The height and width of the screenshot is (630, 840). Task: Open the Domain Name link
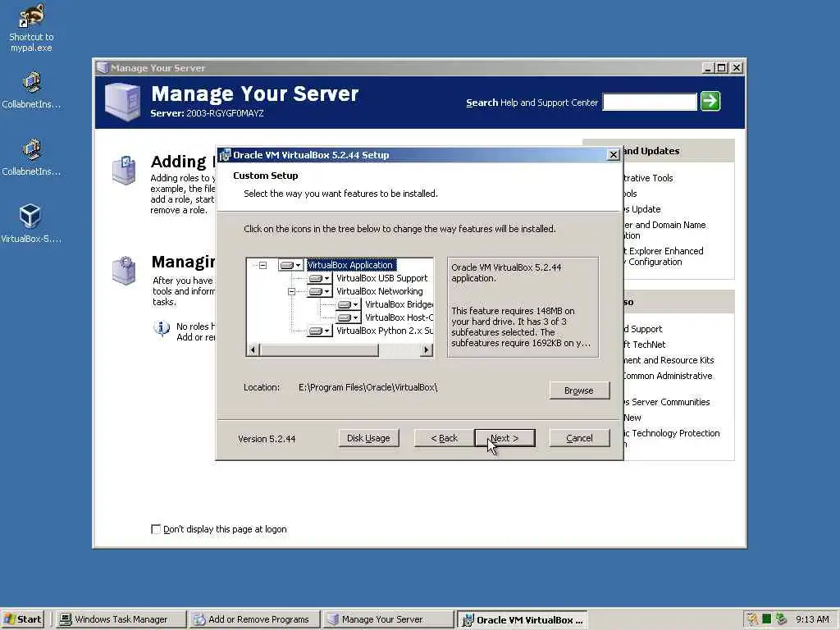(x=664, y=230)
